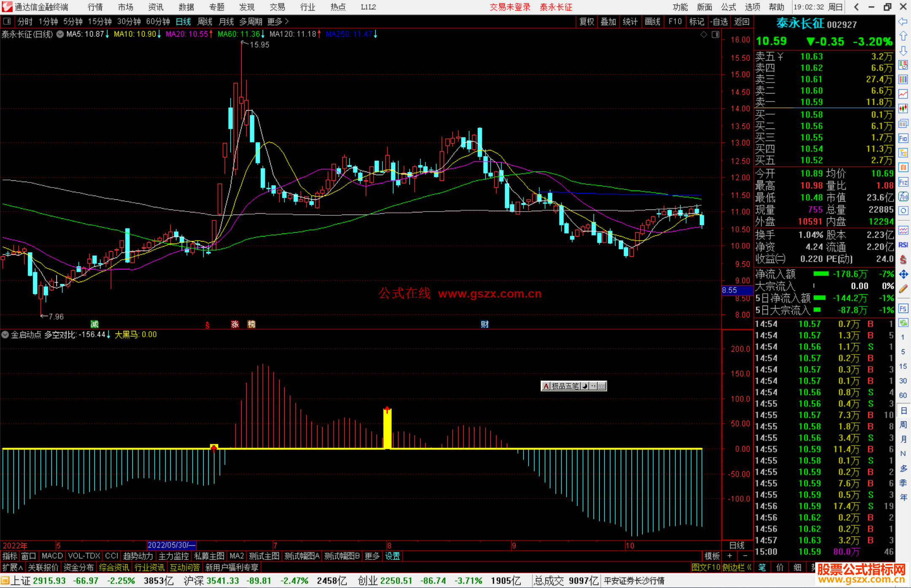Open the candlestick chart sidebar icon

click(x=903, y=109)
